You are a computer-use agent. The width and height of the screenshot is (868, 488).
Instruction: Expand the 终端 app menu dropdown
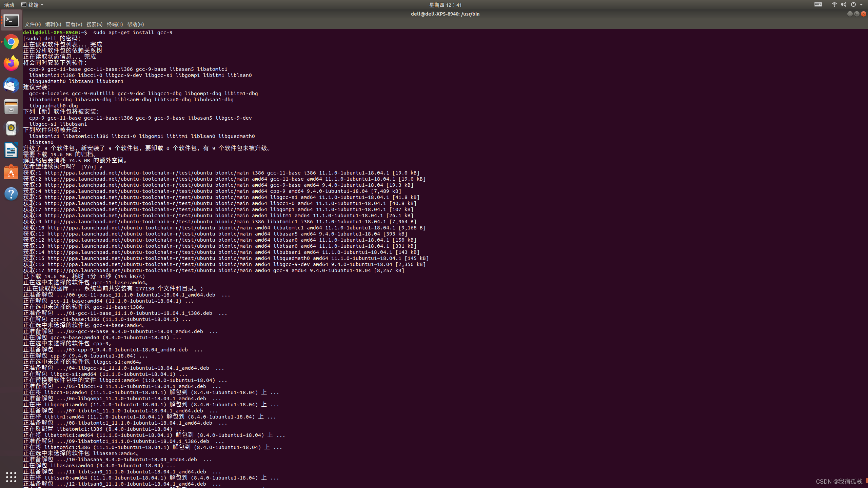click(x=33, y=5)
